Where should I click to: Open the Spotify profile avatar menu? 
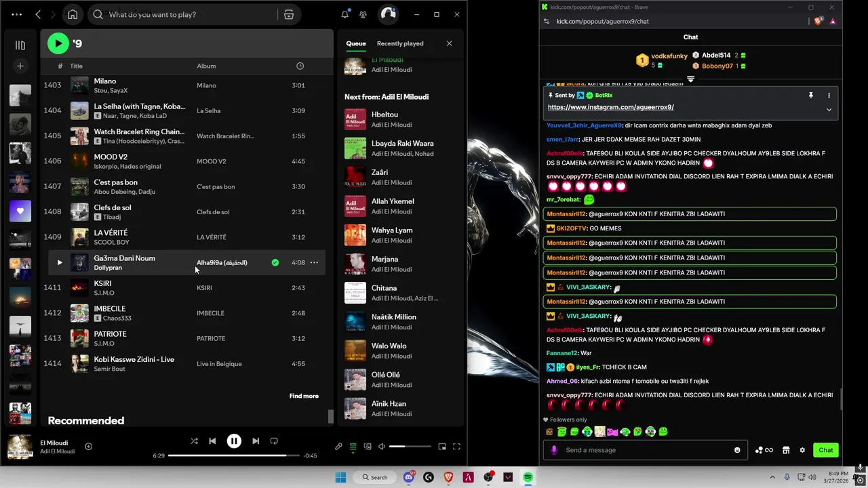(x=388, y=14)
